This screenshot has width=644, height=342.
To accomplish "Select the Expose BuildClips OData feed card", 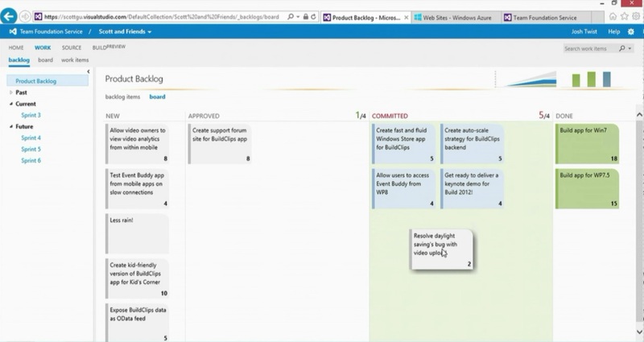I will [x=137, y=323].
